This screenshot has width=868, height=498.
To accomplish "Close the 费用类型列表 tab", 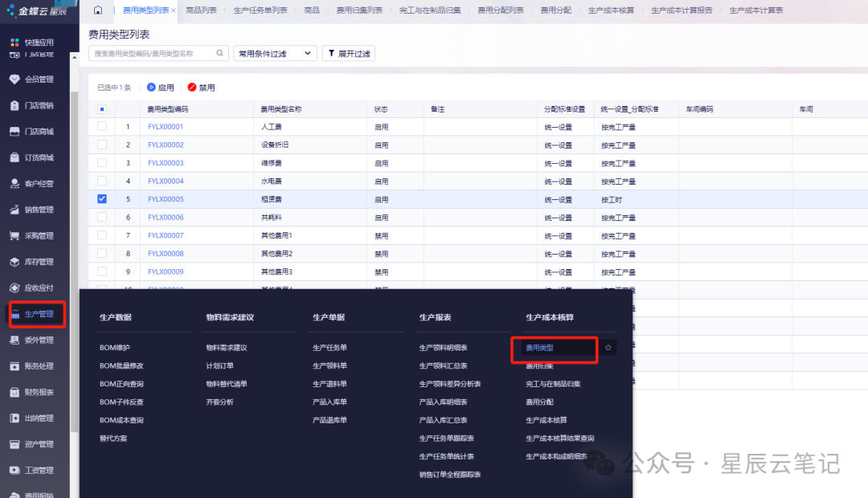I will pyautogui.click(x=174, y=10).
